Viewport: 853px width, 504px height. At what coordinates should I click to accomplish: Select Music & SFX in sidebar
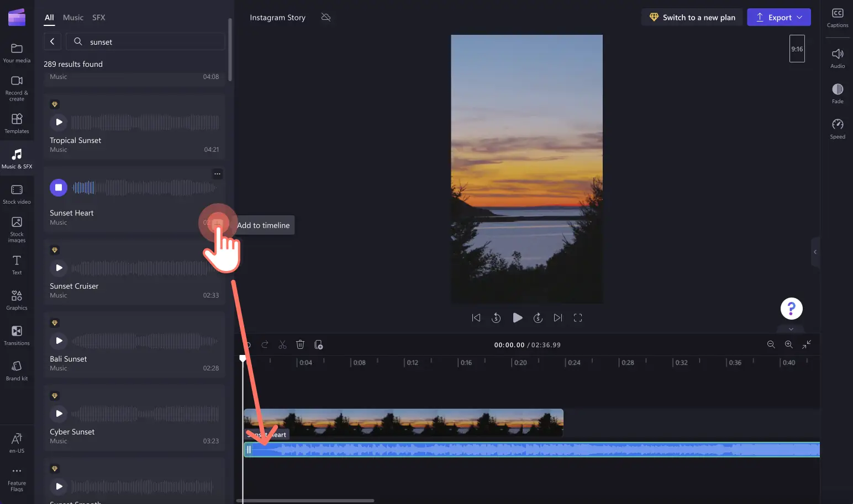coord(17,159)
